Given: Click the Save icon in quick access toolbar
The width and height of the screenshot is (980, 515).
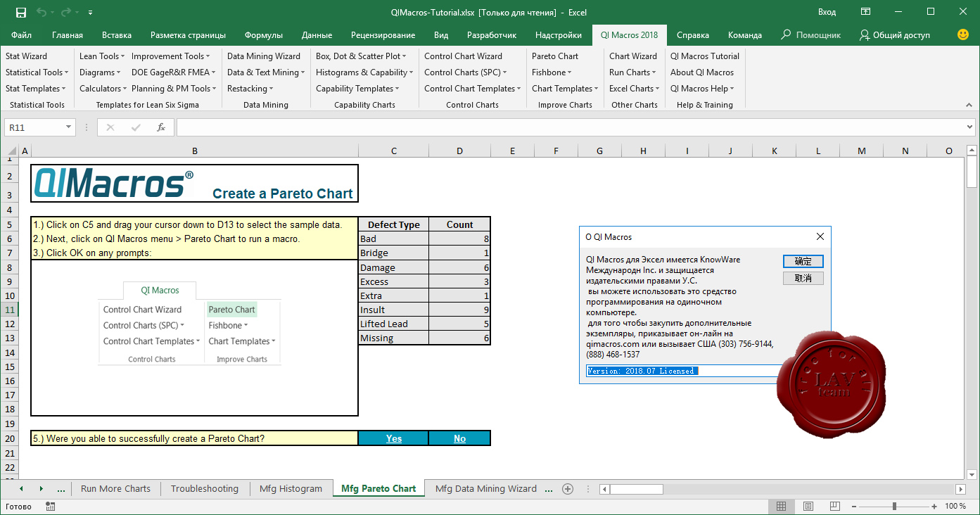Looking at the screenshot, I should click(20, 12).
